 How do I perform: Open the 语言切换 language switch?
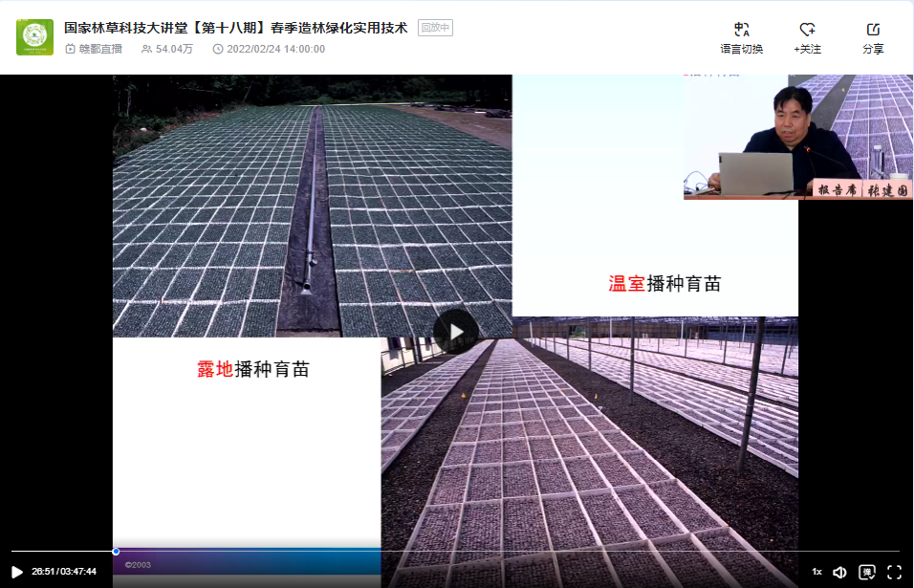tap(741, 38)
